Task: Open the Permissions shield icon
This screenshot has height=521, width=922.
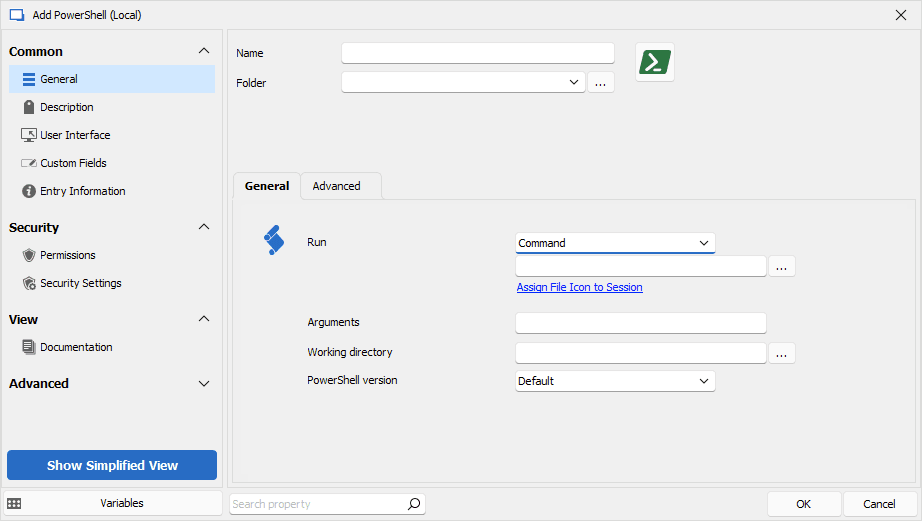Action: tap(29, 255)
